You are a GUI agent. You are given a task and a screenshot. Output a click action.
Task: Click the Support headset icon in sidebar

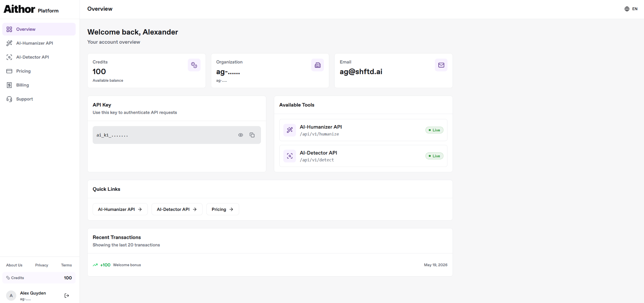pyautogui.click(x=9, y=99)
